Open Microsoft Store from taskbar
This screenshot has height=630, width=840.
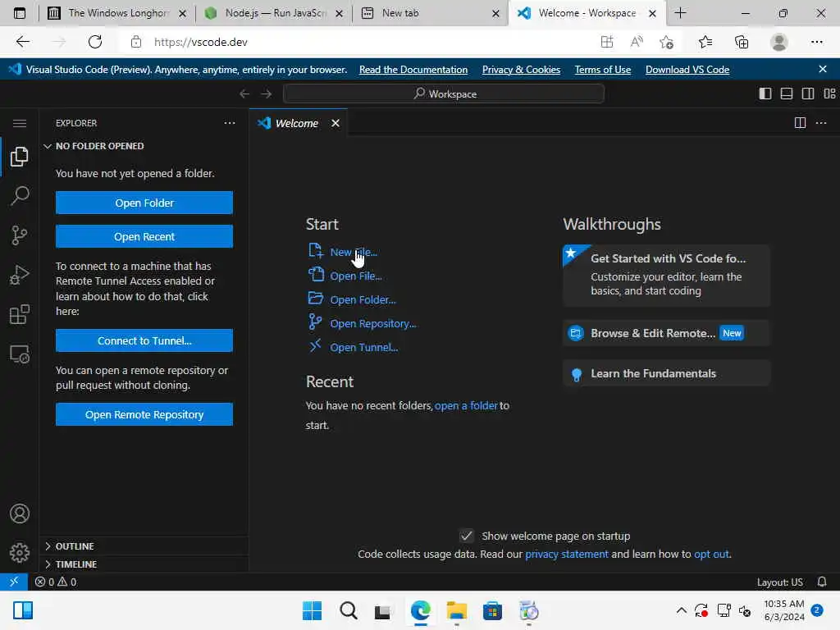[x=492, y=610]
